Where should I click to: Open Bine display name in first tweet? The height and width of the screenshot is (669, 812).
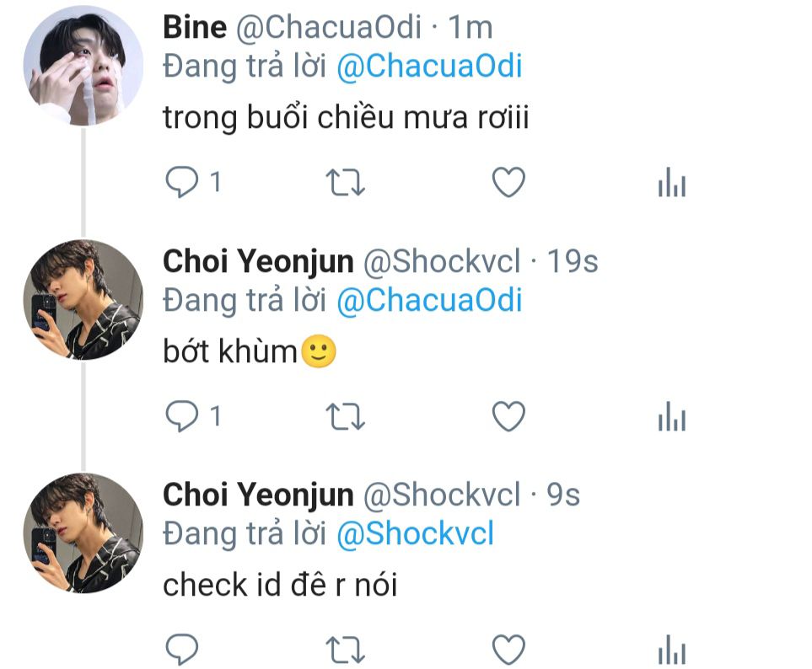195,27
